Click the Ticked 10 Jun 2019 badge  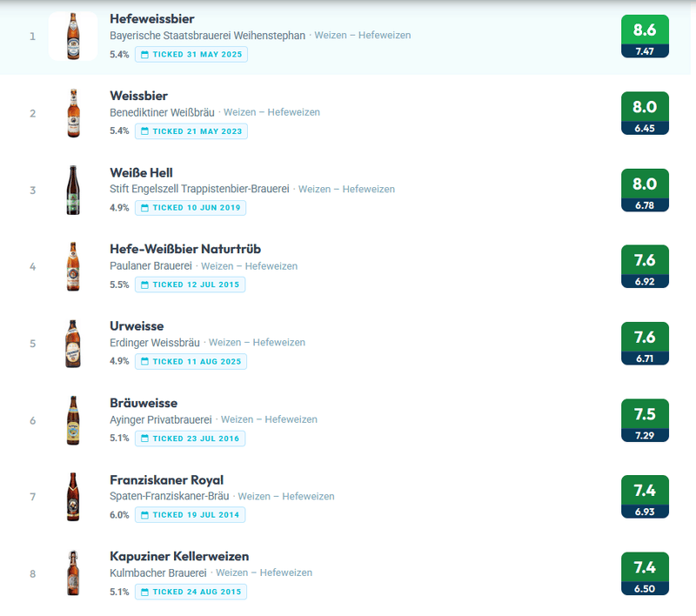coord(191,208)
